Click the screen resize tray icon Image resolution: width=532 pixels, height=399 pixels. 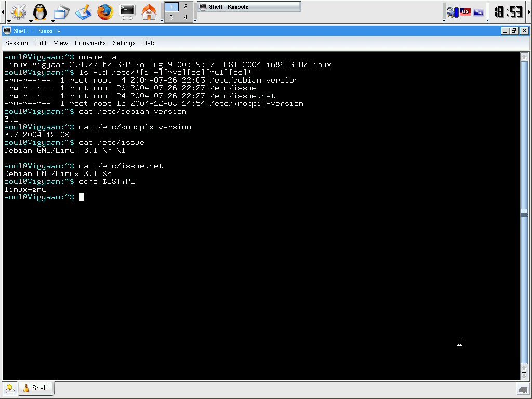pos(478,12)
